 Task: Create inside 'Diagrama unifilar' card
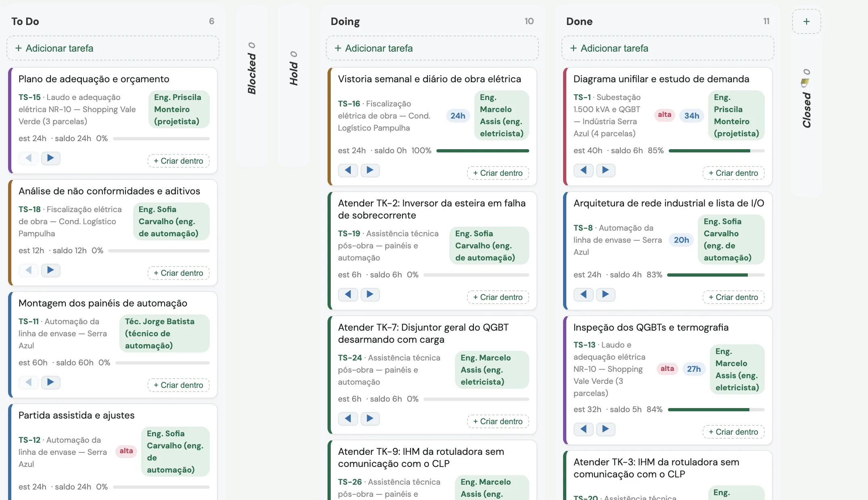[x=733, y=173]
